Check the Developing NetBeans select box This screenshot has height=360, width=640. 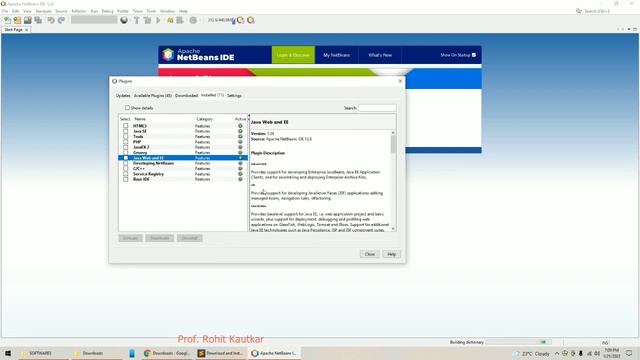126,163
